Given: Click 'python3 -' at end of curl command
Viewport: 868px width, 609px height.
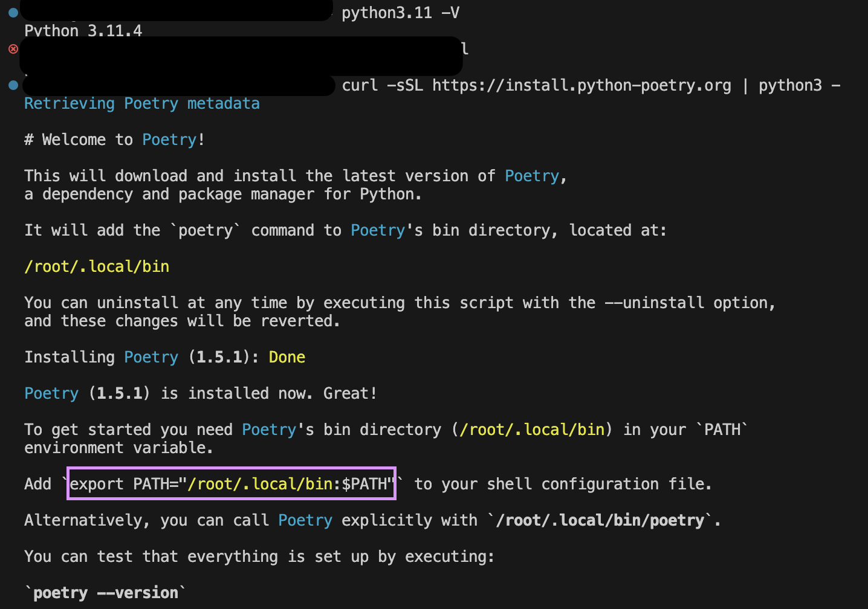Looking at the screenshot, I should 800,85.
